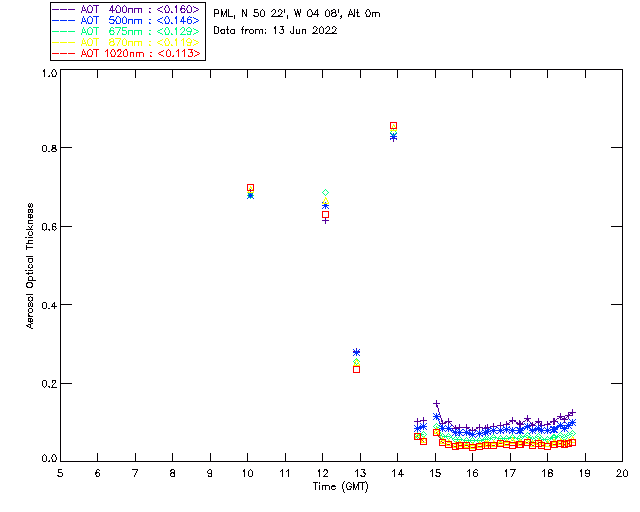Click the y-axis tick label 0.6
Image resolution: width=640 pixels, height=512 pixels.
pyautogui.click(x=49, y=227)
